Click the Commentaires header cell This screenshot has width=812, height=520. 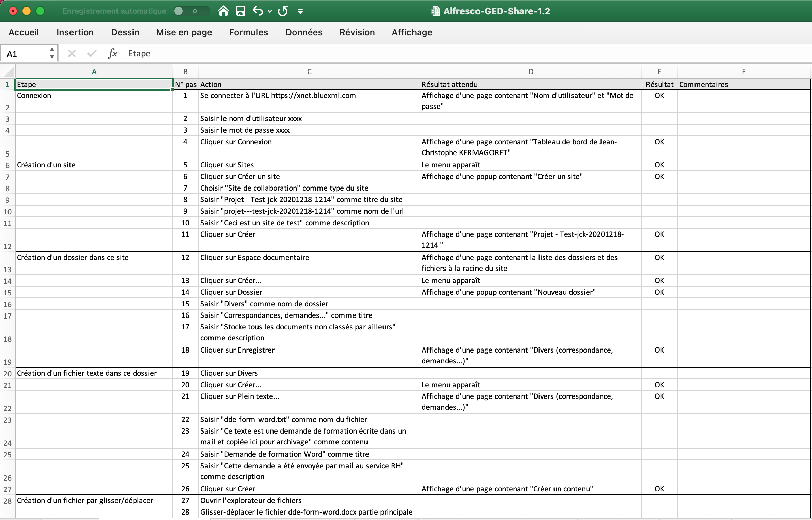click(744, 84)
